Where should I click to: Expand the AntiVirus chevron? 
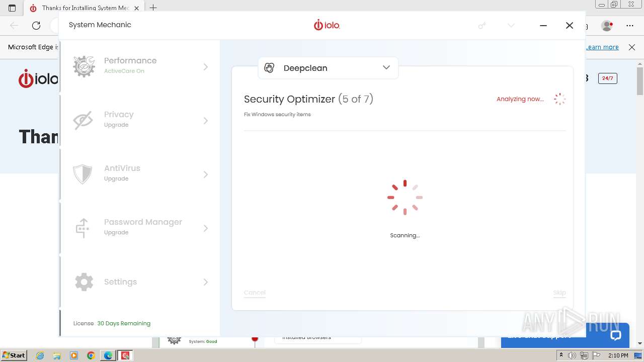point(205,174)
